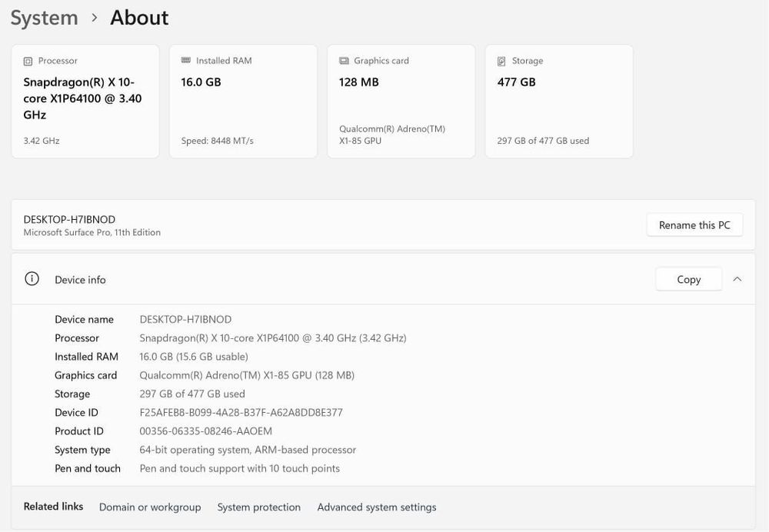This screenshot has width=769, height=532.
Task: Click the 'System type' label
Action: (x=82, y=450)
